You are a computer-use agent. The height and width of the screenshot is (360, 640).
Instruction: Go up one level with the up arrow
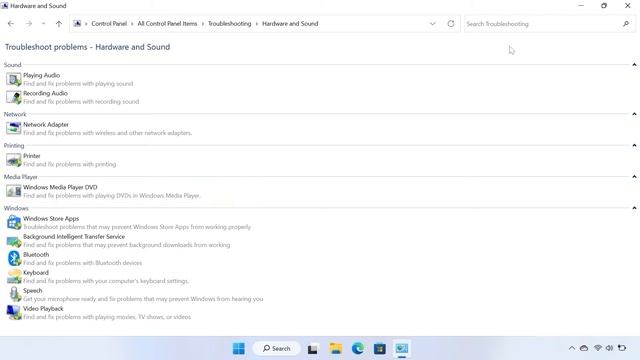[59, 24]
